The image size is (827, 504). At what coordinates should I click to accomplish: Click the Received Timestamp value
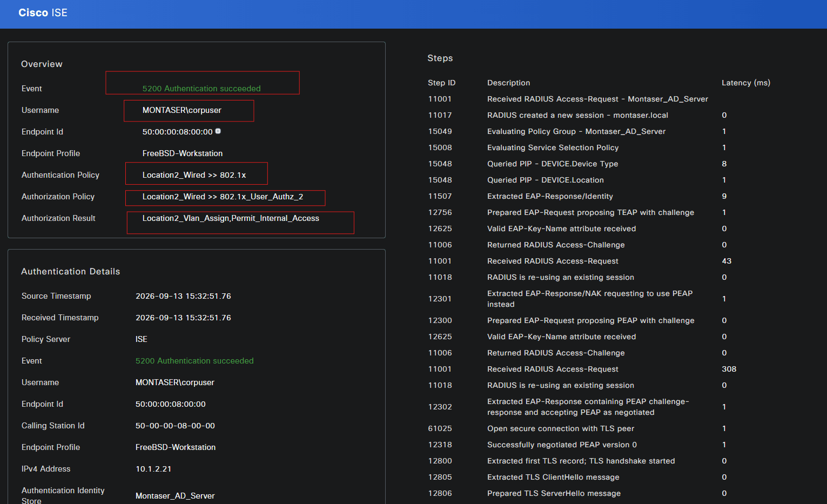(x=183, y=318)
